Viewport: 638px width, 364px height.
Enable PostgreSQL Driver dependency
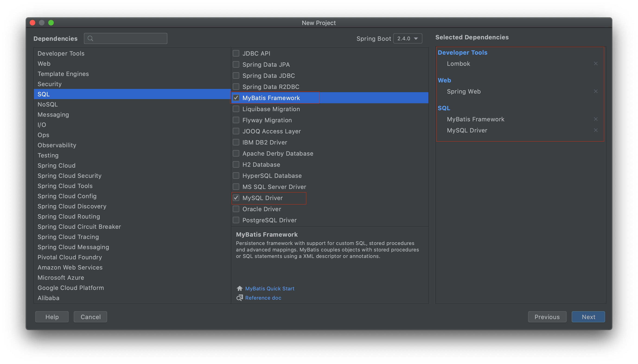pyautogui.click(x=236, y=220)
